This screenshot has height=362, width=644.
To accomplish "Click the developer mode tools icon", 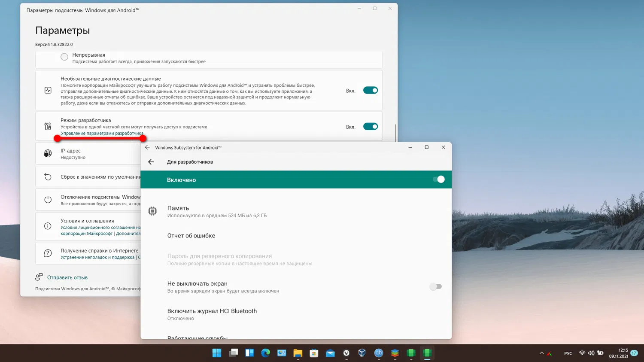I will (48, 126).
